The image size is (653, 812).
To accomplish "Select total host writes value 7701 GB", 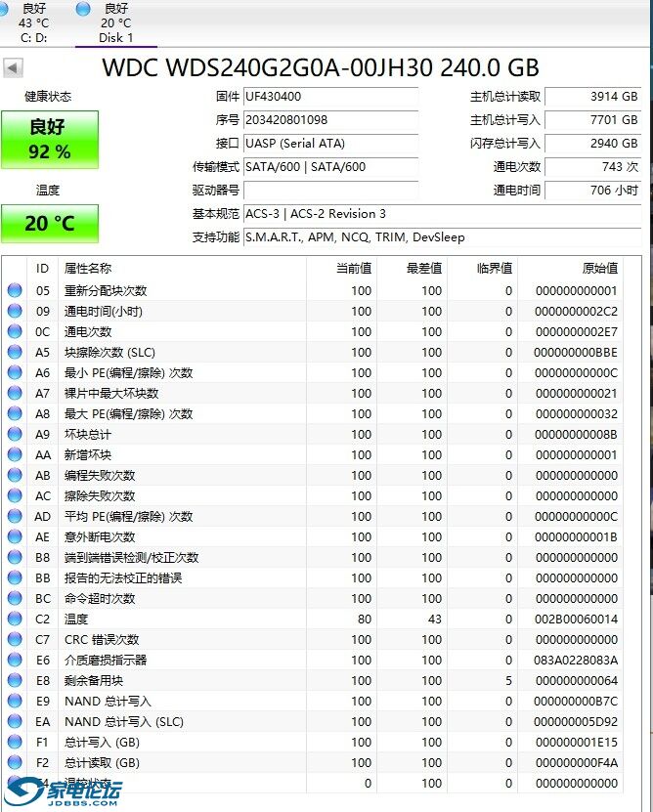I will click(x=593, y=120).
